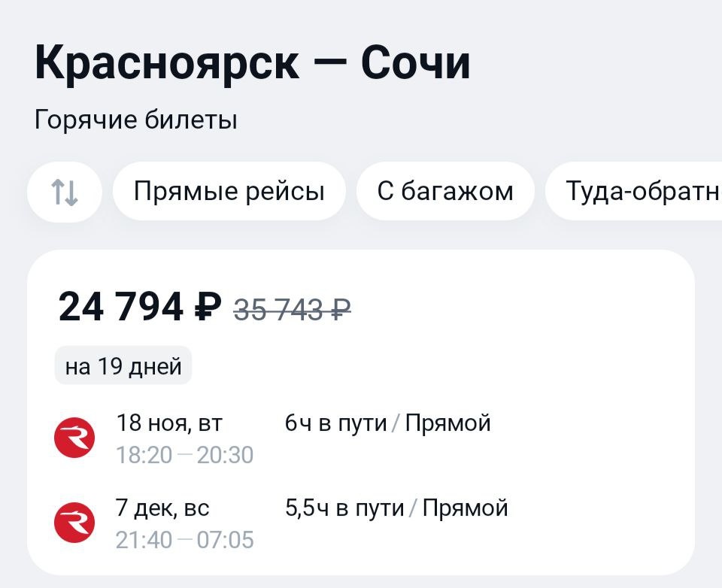Tap the 5,5ч в пути duration text

pos(344,508)
